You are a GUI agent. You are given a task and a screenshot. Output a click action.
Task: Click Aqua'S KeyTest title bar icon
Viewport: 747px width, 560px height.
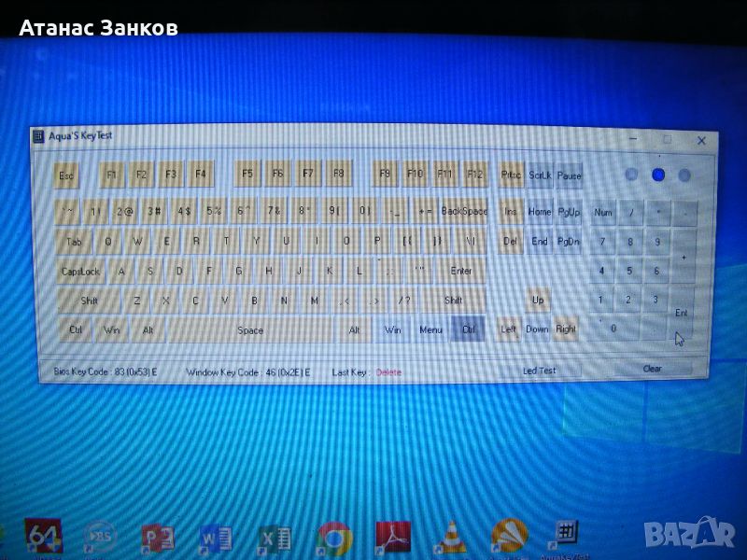pos(38,136)
